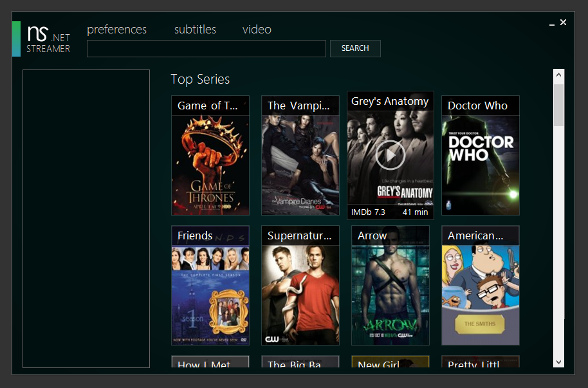Open the American Dad series tile
Screen dimensions: 588x388
tap(481, 285)
